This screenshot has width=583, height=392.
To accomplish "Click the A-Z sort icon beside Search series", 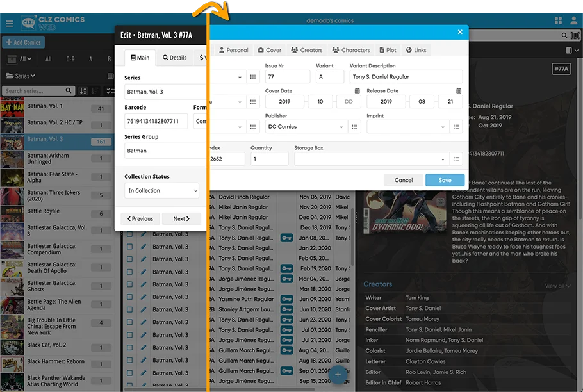I will click(83, 91).
